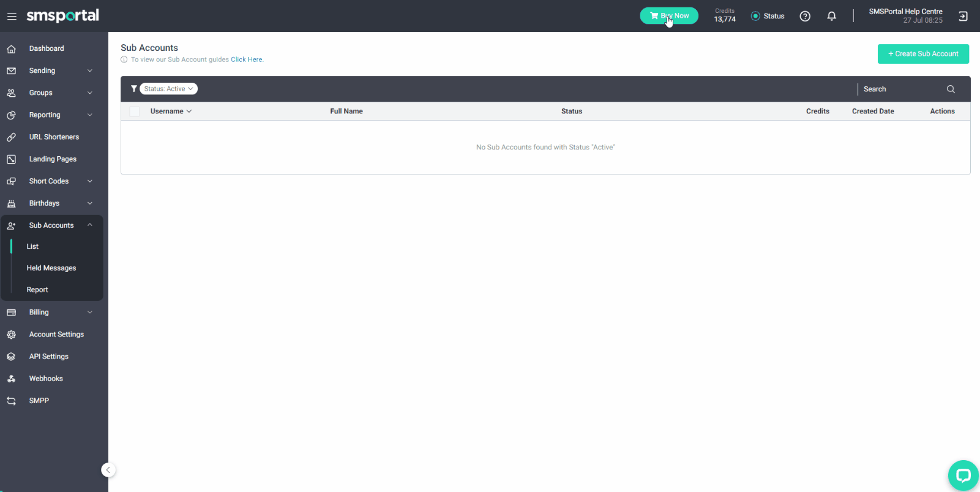Image resolution: width=980 pixels, height=492 pixels.
Task: Expand the Groups menu chevron
Action: [90, 93]
